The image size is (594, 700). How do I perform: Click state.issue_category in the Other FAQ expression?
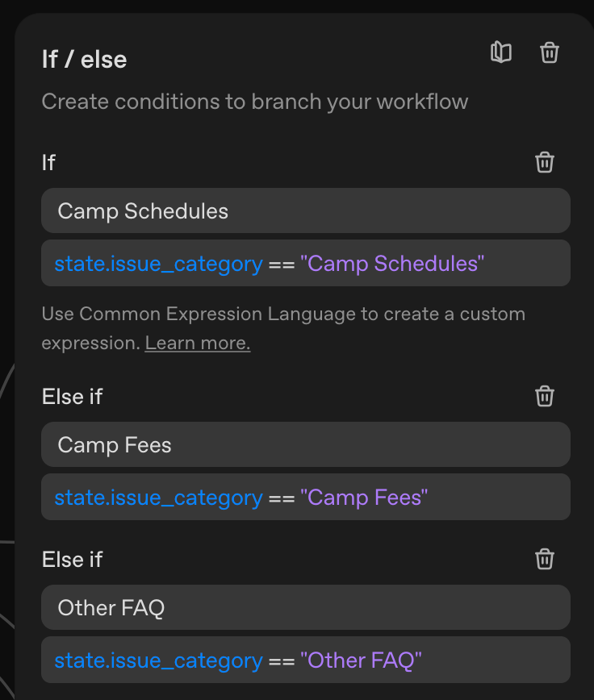click(158, 660)
